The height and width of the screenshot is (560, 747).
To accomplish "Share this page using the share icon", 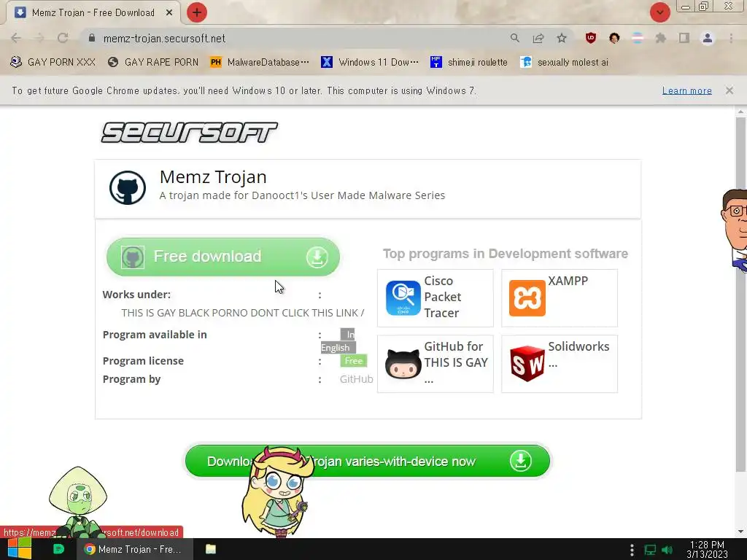I will tap(538, 38).
